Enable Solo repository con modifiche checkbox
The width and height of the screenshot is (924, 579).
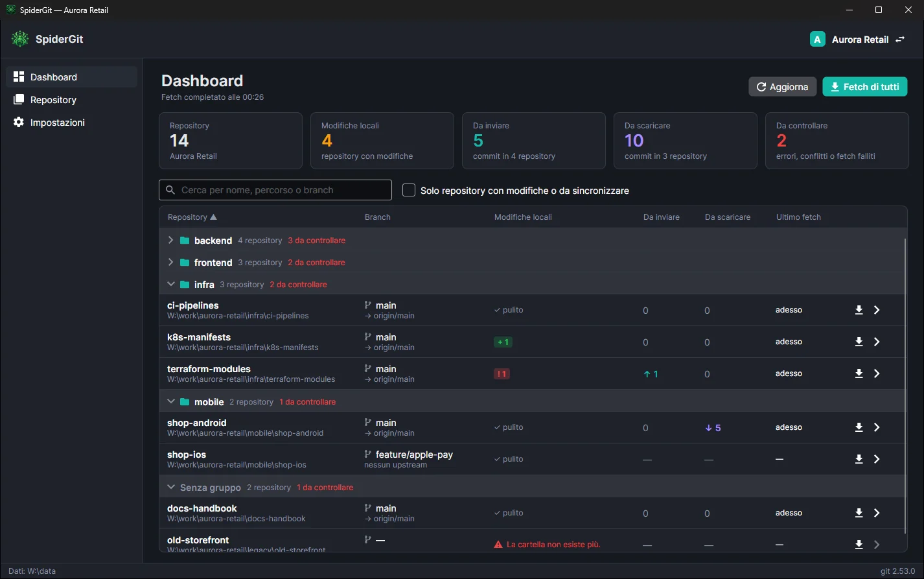pyautogui.click(x=409, y=190)
